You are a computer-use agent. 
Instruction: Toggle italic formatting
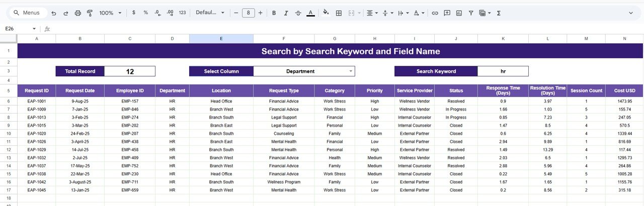pyautogui.click(x=286, y=13)
